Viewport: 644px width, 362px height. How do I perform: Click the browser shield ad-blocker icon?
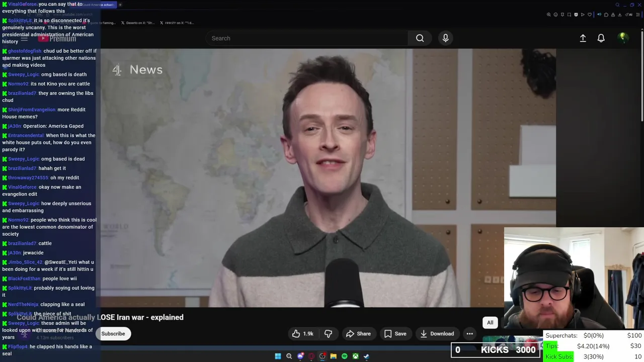click(576, 15)
